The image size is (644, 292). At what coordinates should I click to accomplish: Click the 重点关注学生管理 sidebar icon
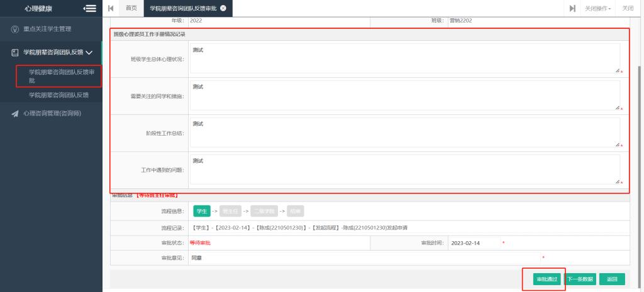pyautogui.click(x=15, y=30)
